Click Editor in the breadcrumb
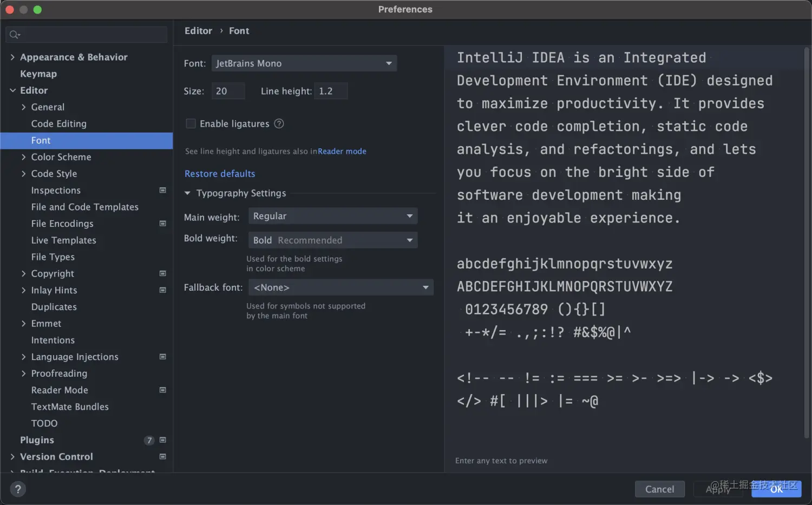The image size is (812, 505). pos(198,31)
